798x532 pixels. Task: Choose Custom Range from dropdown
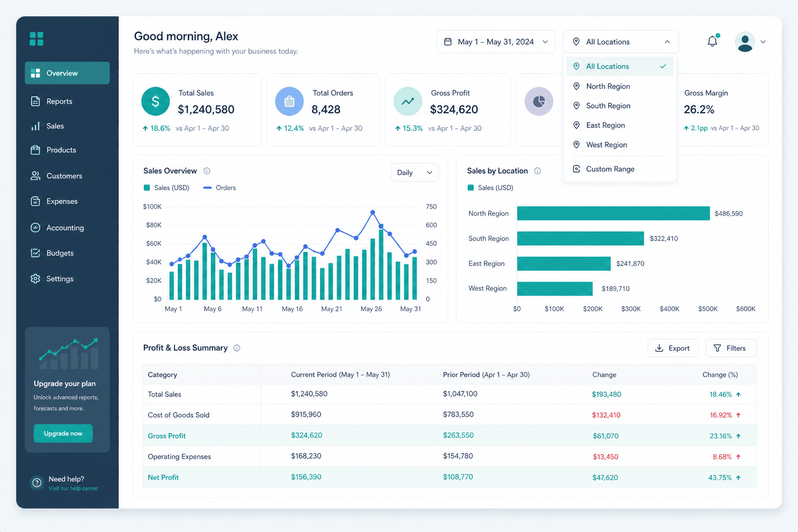click(x=620, y=169)
